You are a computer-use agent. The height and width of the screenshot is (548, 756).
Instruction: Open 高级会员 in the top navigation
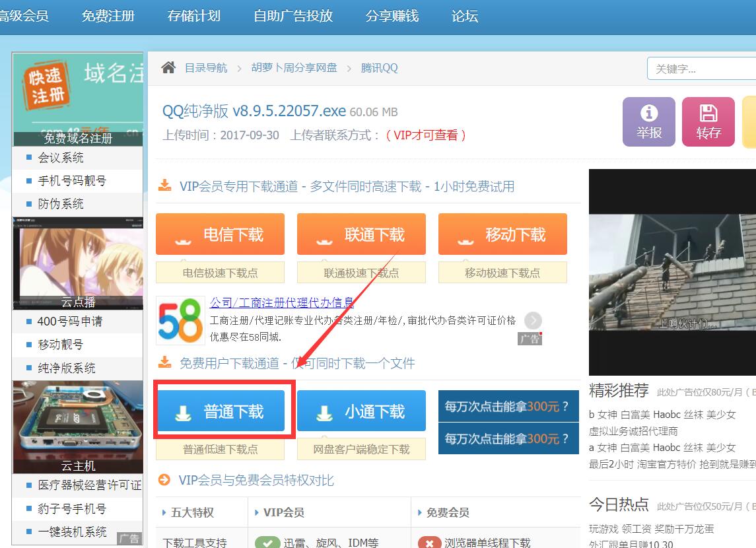click(24, 16)
